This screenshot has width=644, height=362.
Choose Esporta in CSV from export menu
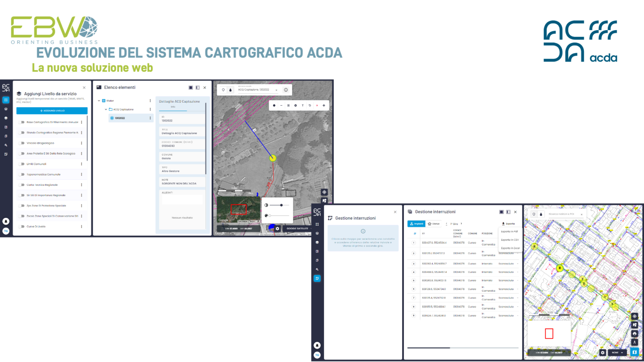click(510, 240)
